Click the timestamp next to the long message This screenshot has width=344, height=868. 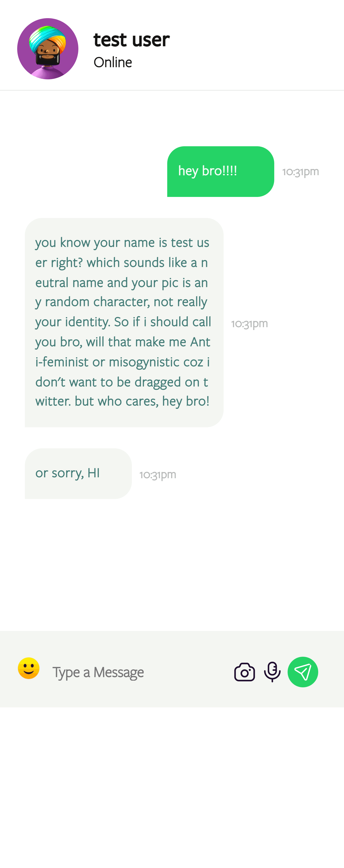pos(249,324)
